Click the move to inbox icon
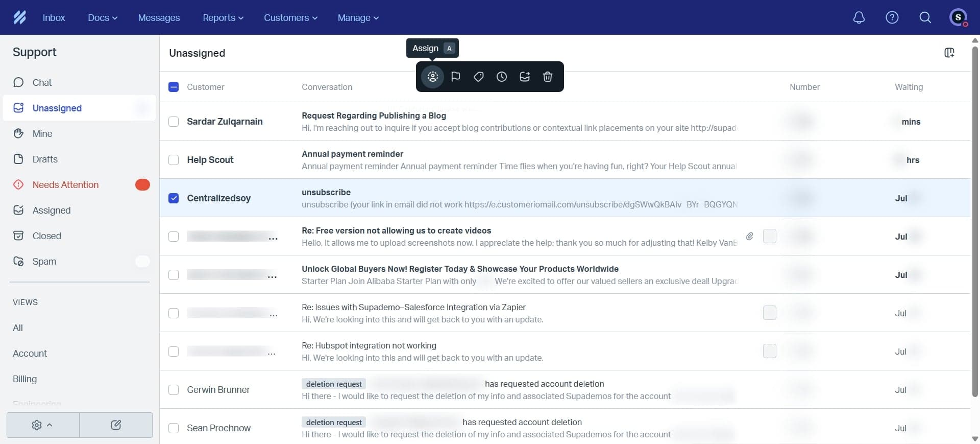The image size is (980, 444). pos(524,77)
